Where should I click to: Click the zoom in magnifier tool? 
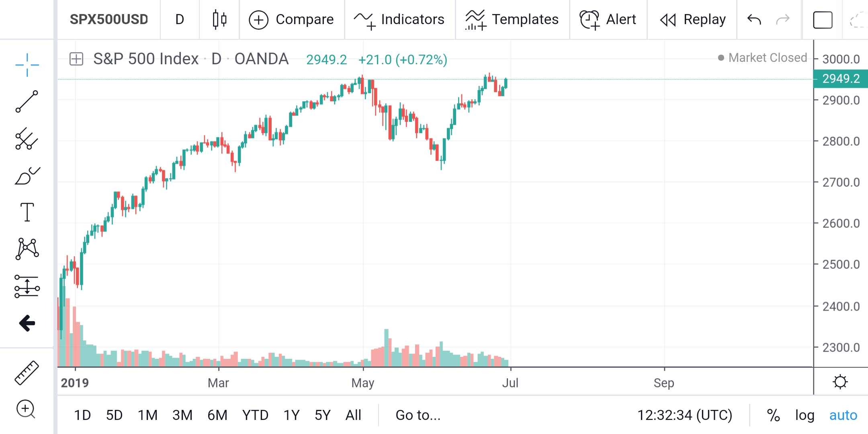click(x=26, y=409)
